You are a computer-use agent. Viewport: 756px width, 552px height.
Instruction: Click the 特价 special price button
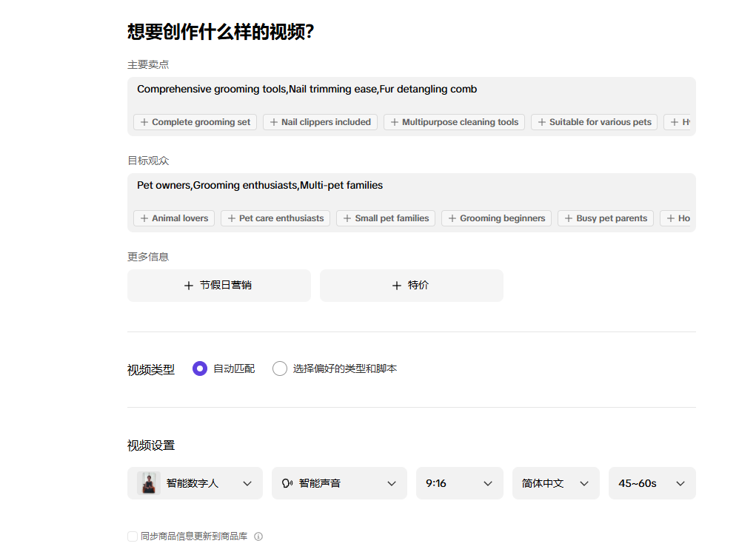click(411, 286)
